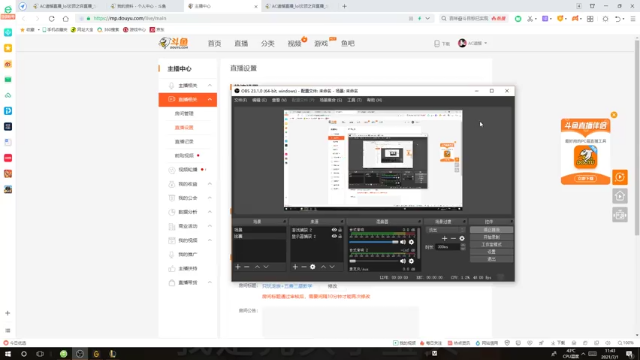Toggle visibility of the display capture source
This screenshot has width=640, height=360.
pyautogui.click(x=334, y=236)
